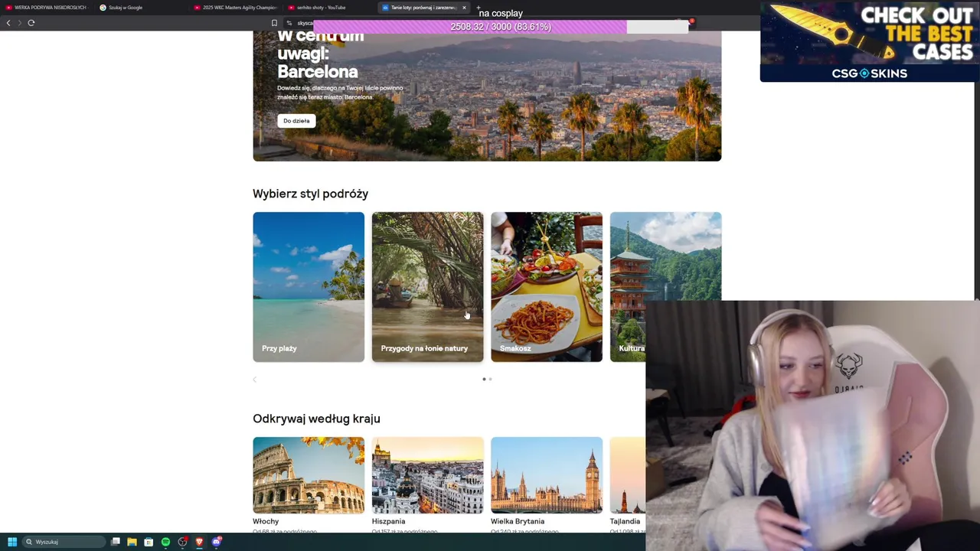Click the Wyszukaj taskbar search box
This screenshot has width=980, height=551.
pos(64,542)
